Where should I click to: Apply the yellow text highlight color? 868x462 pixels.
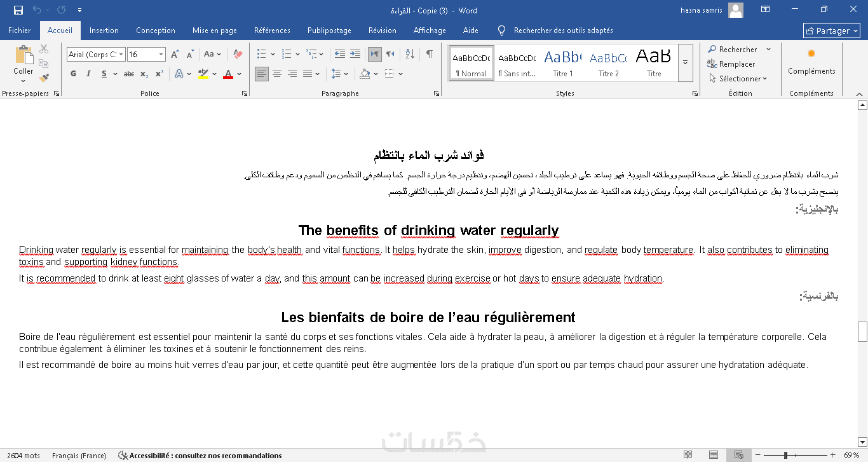pyautogui.click(x=203, y=74)
